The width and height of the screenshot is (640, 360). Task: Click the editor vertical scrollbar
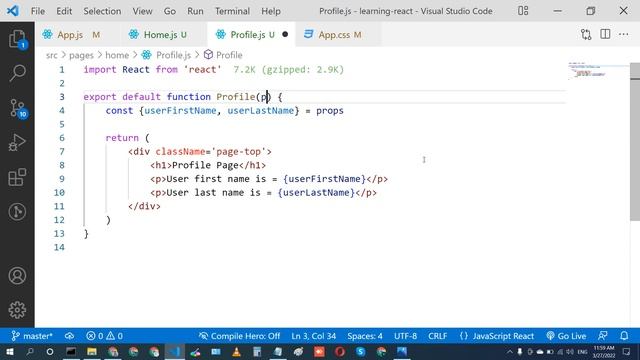click(x=635, y=142)
